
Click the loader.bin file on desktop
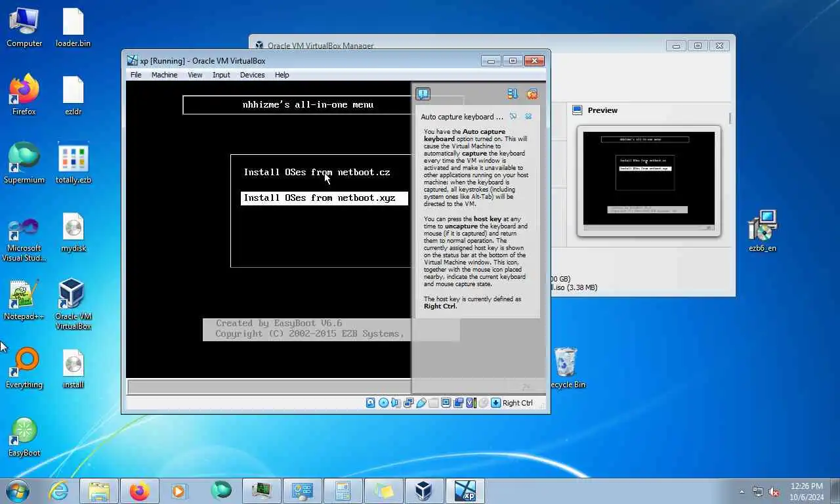coord(73,28)
